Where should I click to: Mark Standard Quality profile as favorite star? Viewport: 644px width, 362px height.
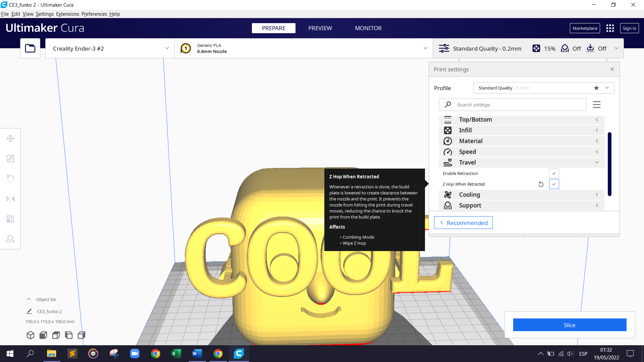coord(596,88)
